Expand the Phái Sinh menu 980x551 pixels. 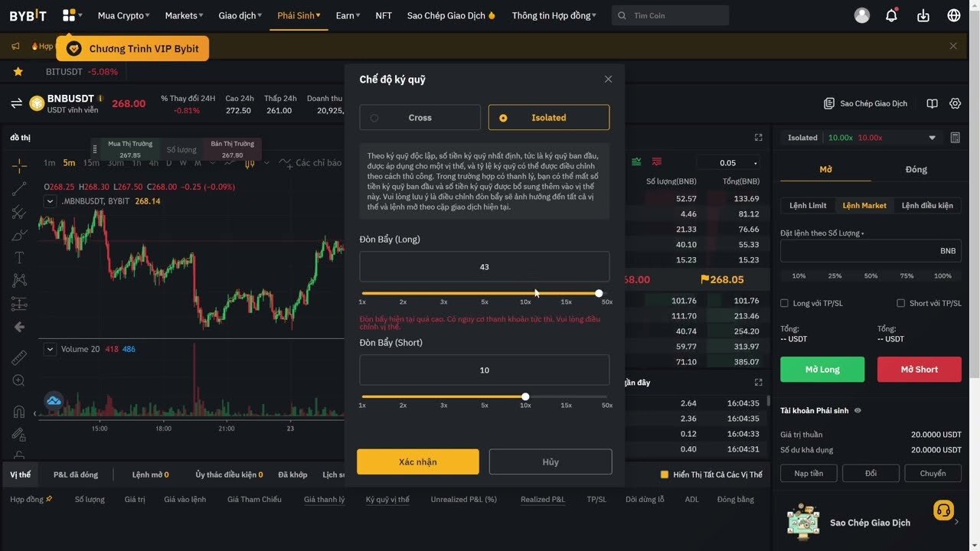(299, 15)
